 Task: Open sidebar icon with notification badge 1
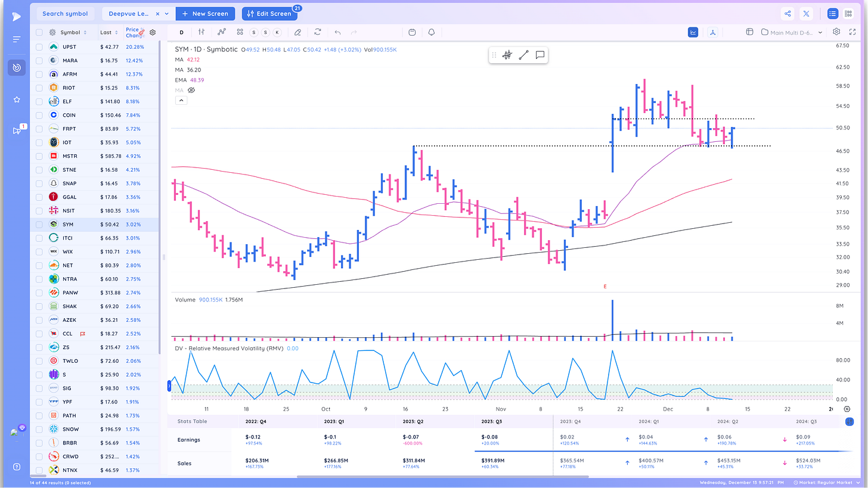(x=17, y=130)
